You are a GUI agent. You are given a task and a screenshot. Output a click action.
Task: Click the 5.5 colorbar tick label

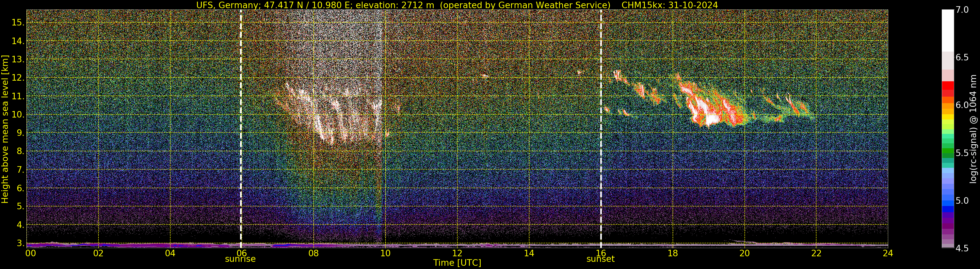pyautogui.click(x=962, y=153)
